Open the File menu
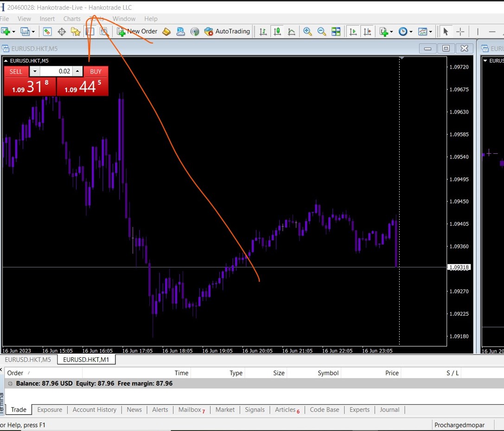Image resolution: width=504 pixels, height=431 pixels. (x=5, y=19)
